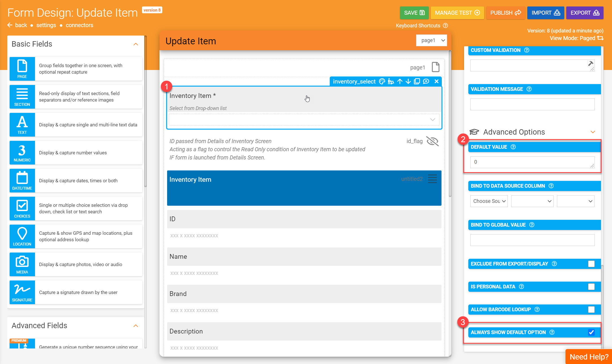612x364 pixels.
Task: Click the move-field dolly icon
Action: point(391,82)
